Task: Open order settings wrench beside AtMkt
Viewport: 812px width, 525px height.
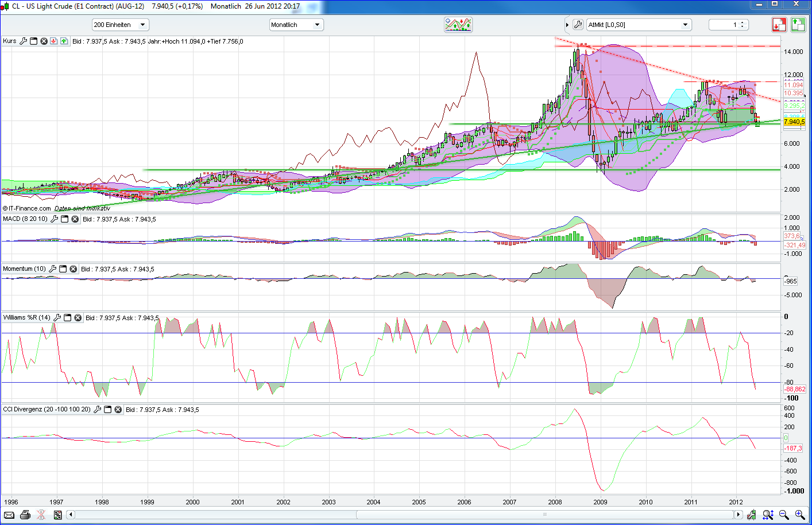Action: click(578, 25)
